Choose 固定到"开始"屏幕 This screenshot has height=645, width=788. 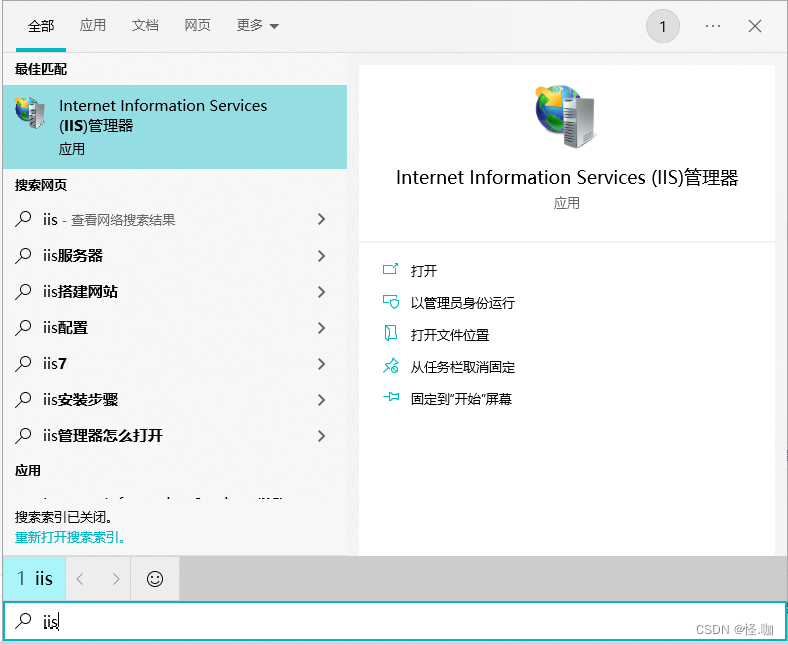coord(461,399)
